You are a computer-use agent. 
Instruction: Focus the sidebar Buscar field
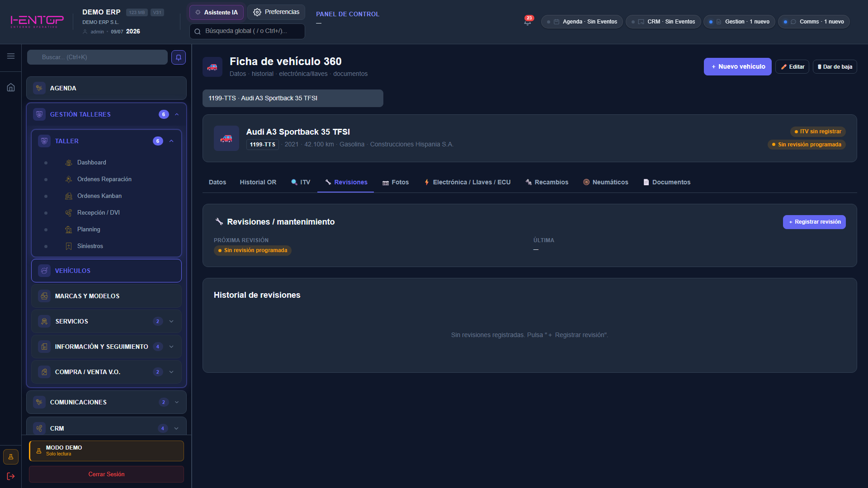[x=97, y=57]
